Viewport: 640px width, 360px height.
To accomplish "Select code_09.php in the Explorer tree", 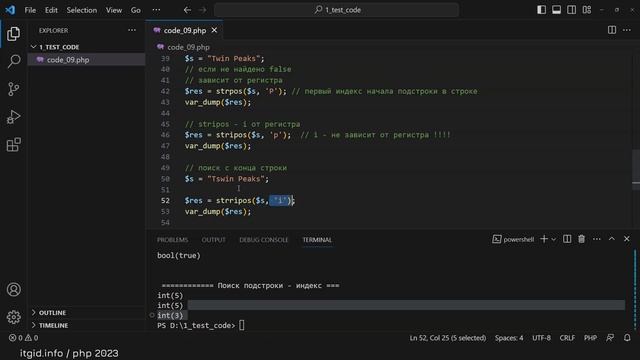I will click(x=87, y=60).
